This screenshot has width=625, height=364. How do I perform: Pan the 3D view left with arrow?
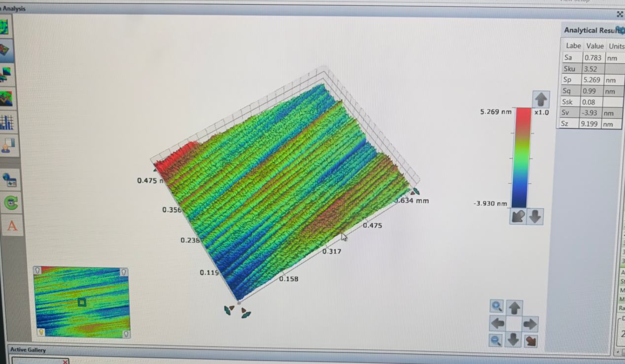point(497,324)
